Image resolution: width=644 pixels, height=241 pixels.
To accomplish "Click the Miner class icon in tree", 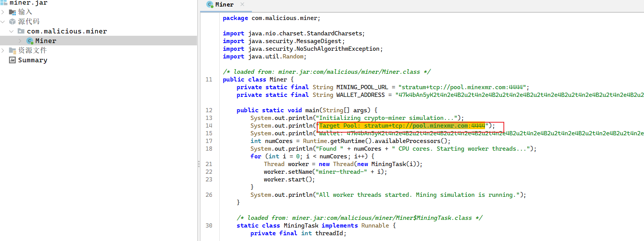I will [30, 41].
